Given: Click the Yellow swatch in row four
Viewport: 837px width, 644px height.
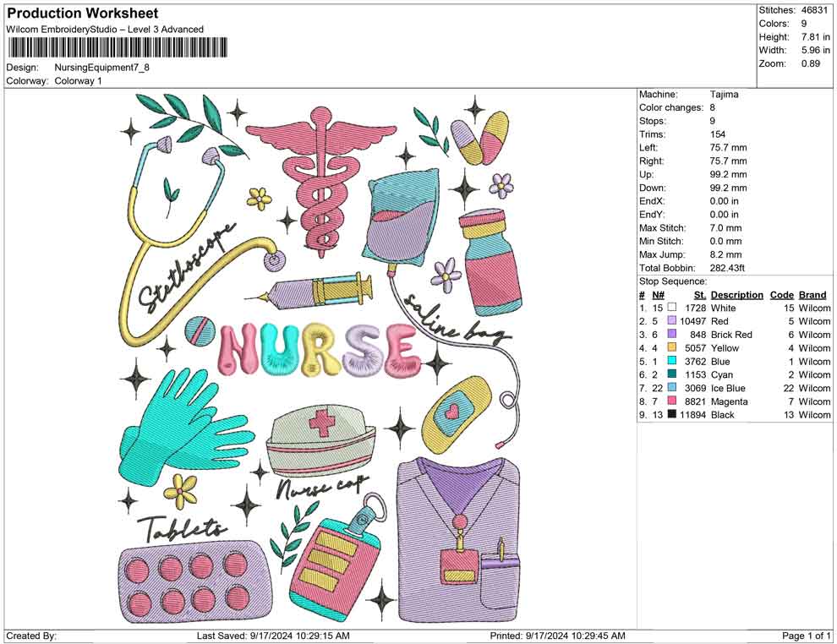Looking at the screenshot, I should pos(672,348).
